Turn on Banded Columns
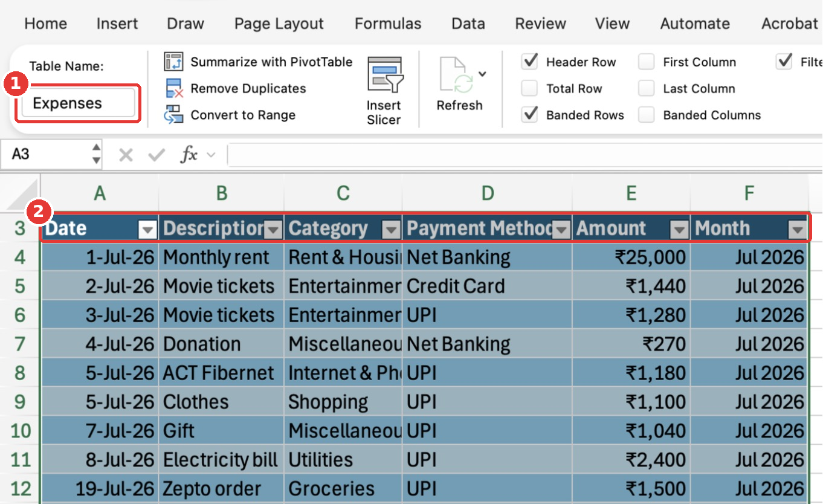This screenshot has width=823, height=504. pos(647,115)
